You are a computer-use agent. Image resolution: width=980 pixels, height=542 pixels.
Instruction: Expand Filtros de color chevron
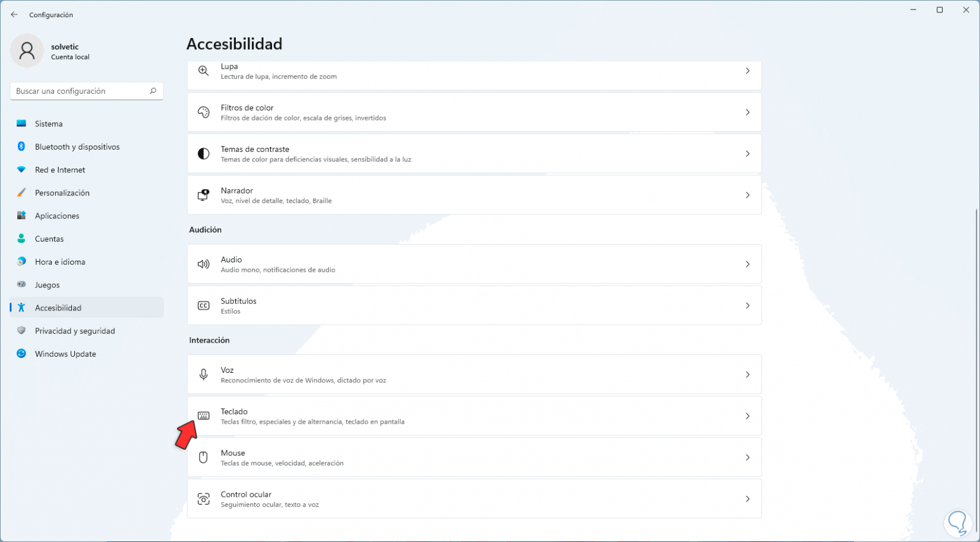[748, 112]
